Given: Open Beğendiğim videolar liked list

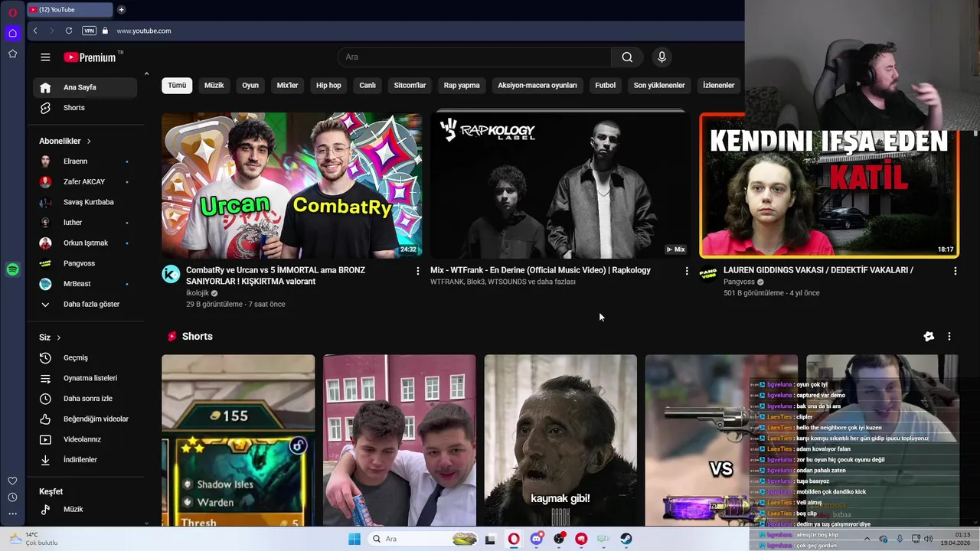Looking at the screenshot, I should (85, 419).
